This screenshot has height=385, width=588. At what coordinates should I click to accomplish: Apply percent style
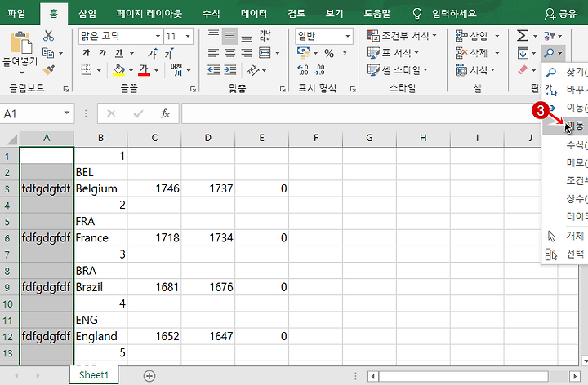click(x=329, y=53)
